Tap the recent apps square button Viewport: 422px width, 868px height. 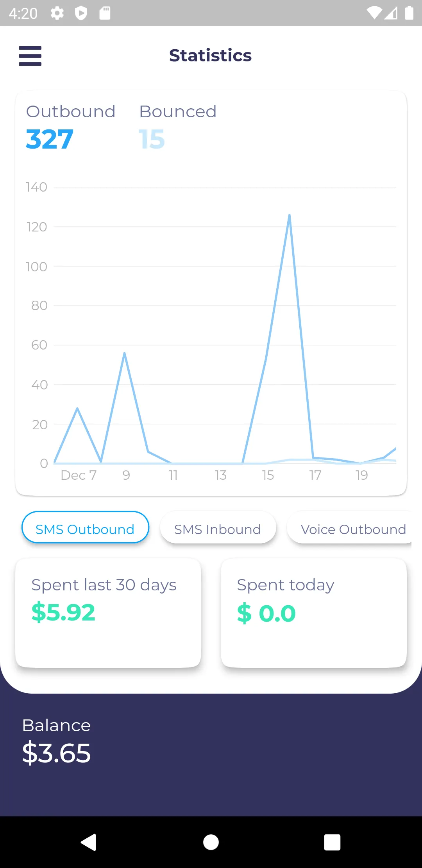(332, 842)
